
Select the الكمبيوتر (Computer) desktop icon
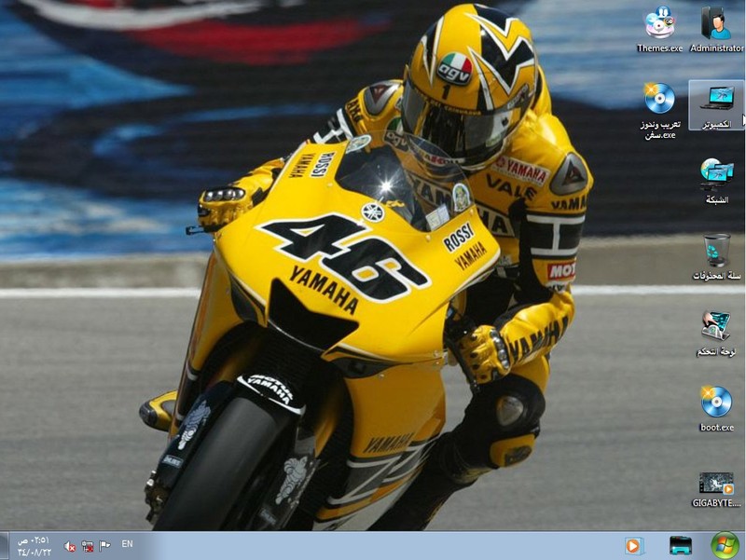point(716,105)
